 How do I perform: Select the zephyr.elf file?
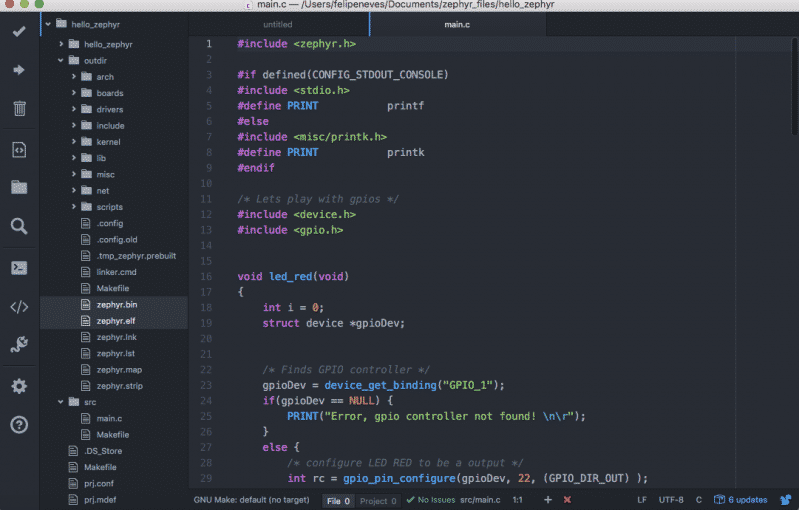coord(114,321)
